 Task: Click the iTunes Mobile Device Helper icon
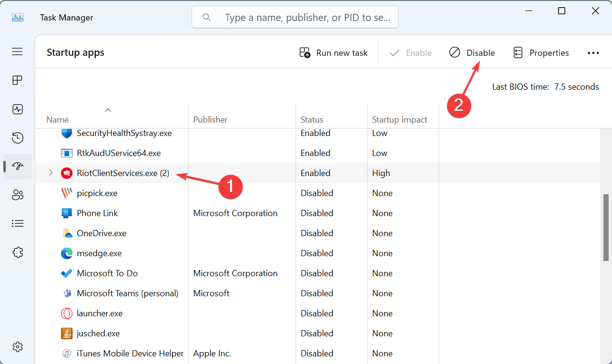coord(67,354)
